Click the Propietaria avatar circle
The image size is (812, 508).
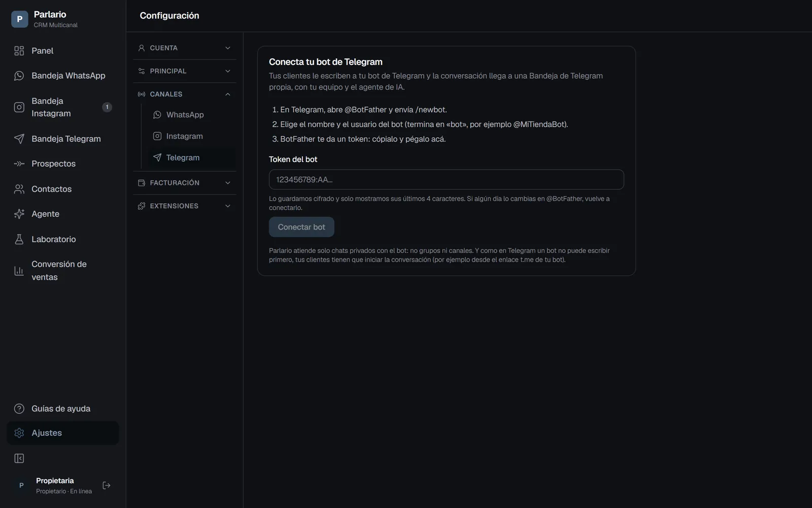tap(21, 486)
